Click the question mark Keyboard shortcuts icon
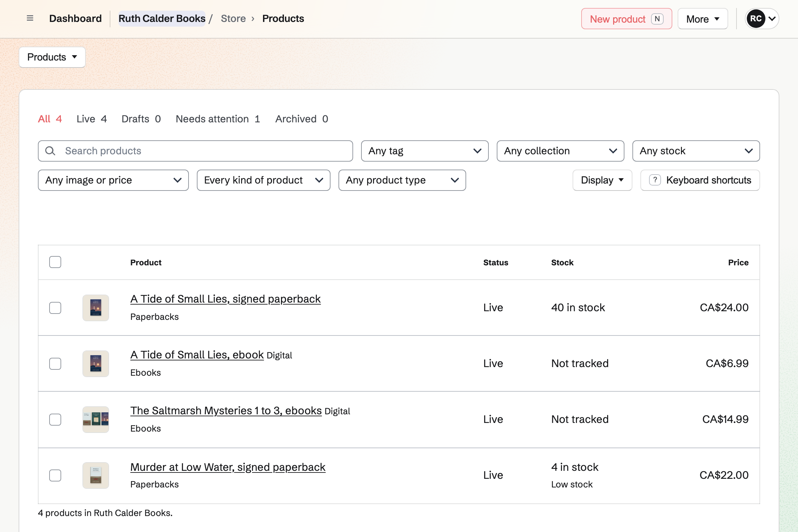 point(655,180)
